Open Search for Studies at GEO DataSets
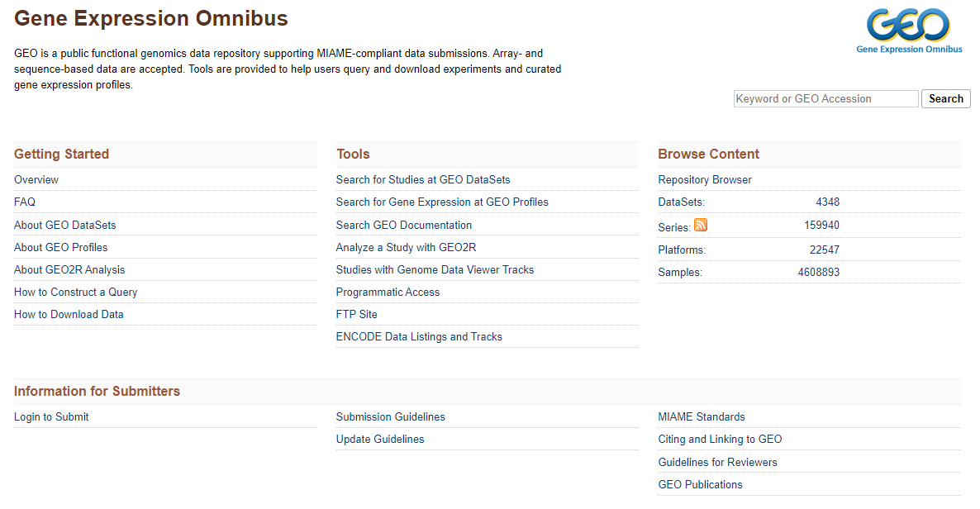Image resolution: width=980 pixels, height=509 pixels. pyautogui.click(x=423, y=180)
